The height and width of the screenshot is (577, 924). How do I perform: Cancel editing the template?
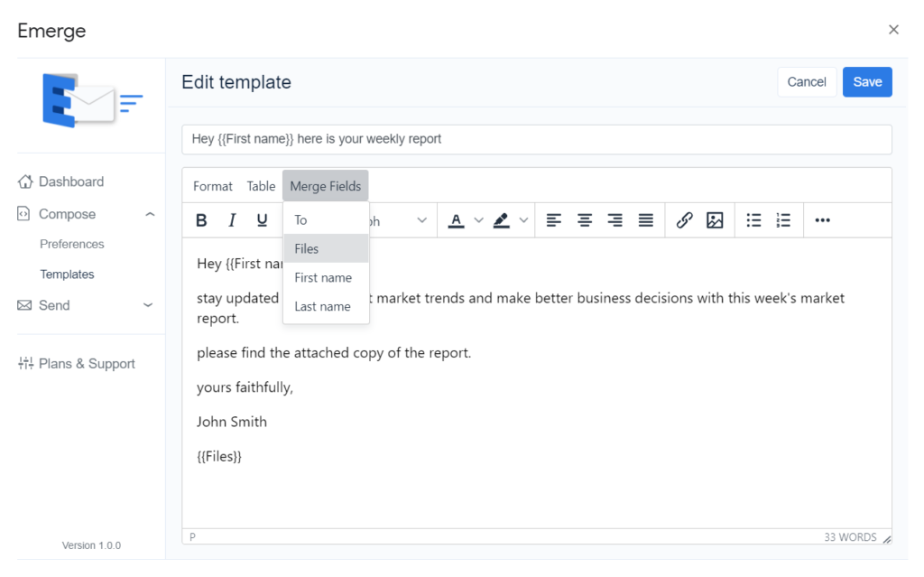tap(806, 82)
